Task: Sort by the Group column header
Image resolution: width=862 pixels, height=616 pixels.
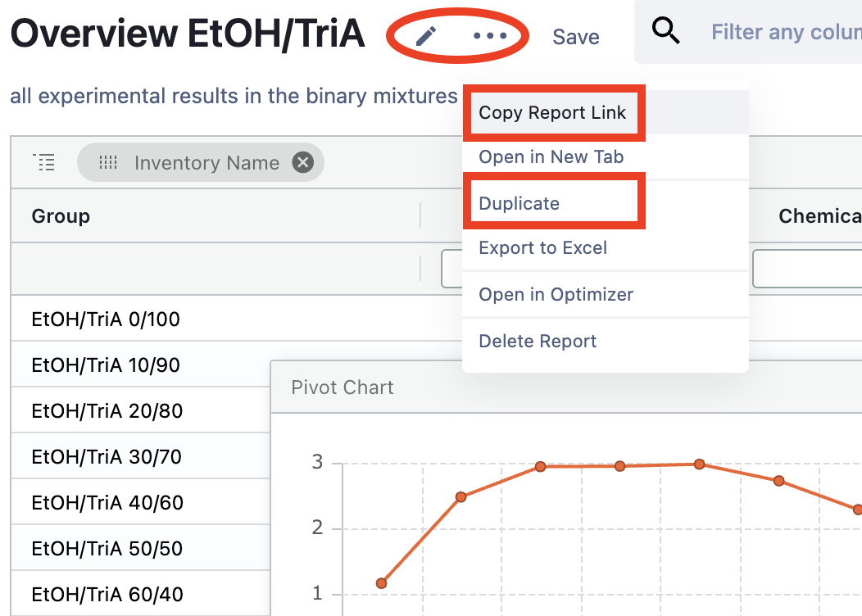Action: click(61, 216)
